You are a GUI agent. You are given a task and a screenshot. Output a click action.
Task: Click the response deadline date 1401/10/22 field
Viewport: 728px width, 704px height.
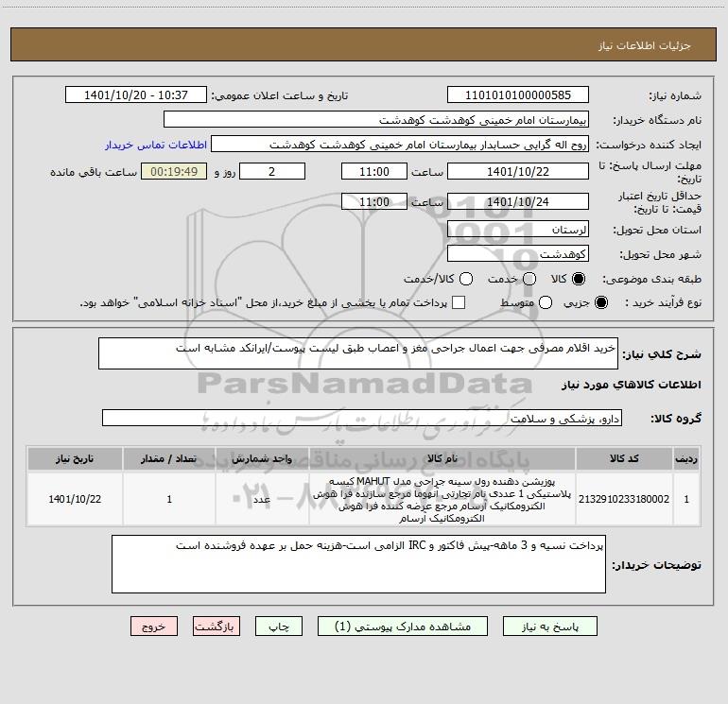click(x=518, y=171)
